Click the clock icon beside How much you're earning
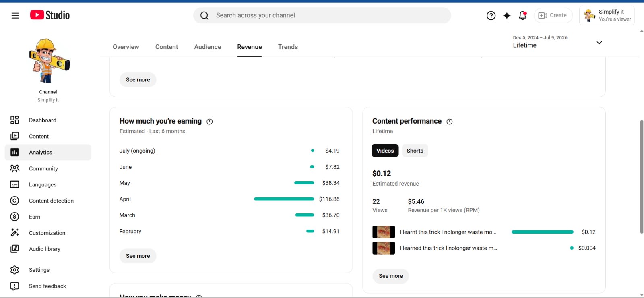Image resolution: width=644 pixels, height=298 pixels. pos(210,122)
